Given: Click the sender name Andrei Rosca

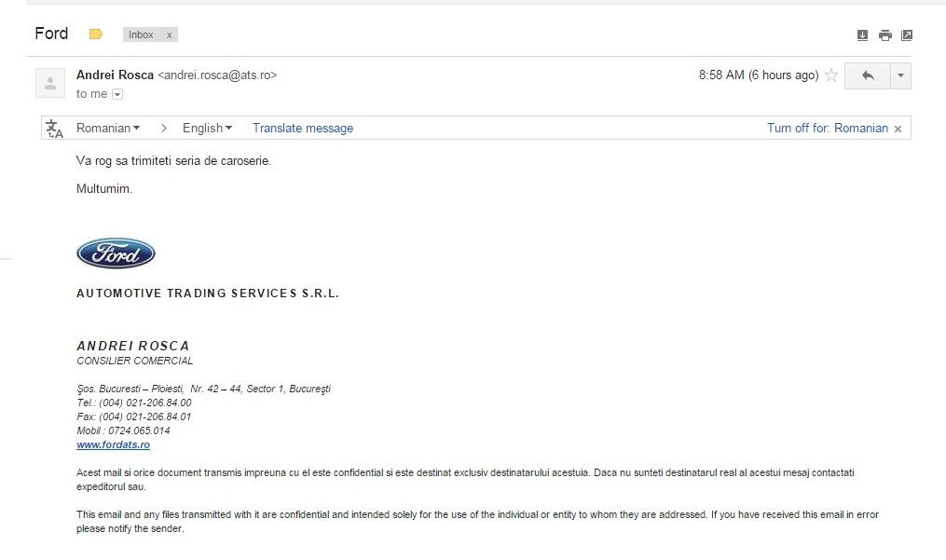Looking at the screenshot, I should coord(115,75).
